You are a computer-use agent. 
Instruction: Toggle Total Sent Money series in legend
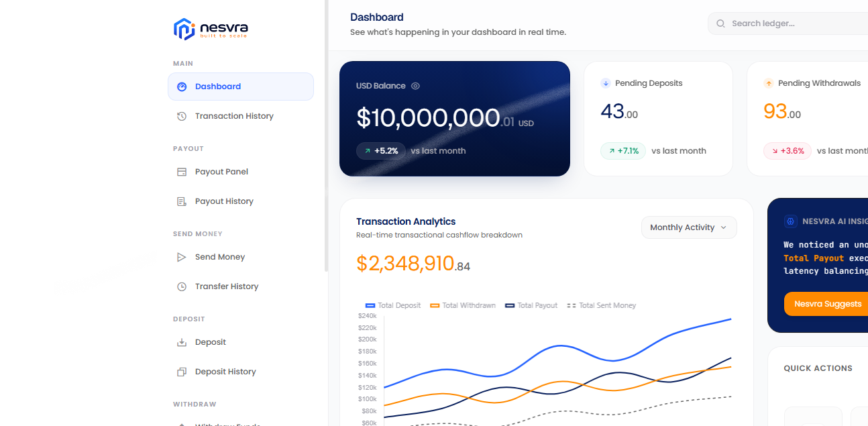(601, 305)
